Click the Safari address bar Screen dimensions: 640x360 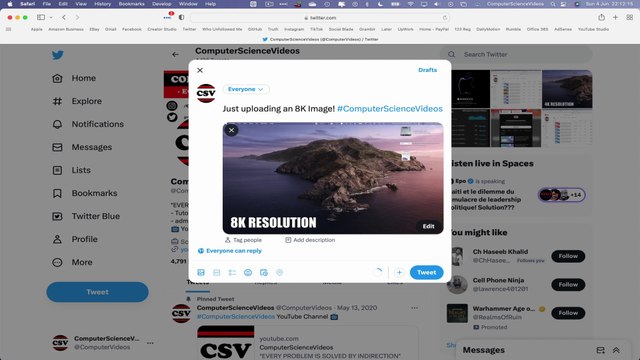(x=320, y=18)
